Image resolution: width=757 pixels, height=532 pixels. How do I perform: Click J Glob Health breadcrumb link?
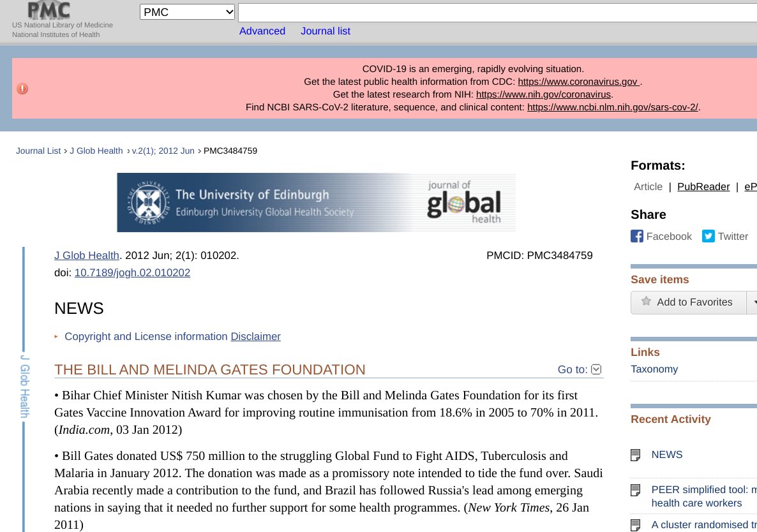[x=96, y=151]
